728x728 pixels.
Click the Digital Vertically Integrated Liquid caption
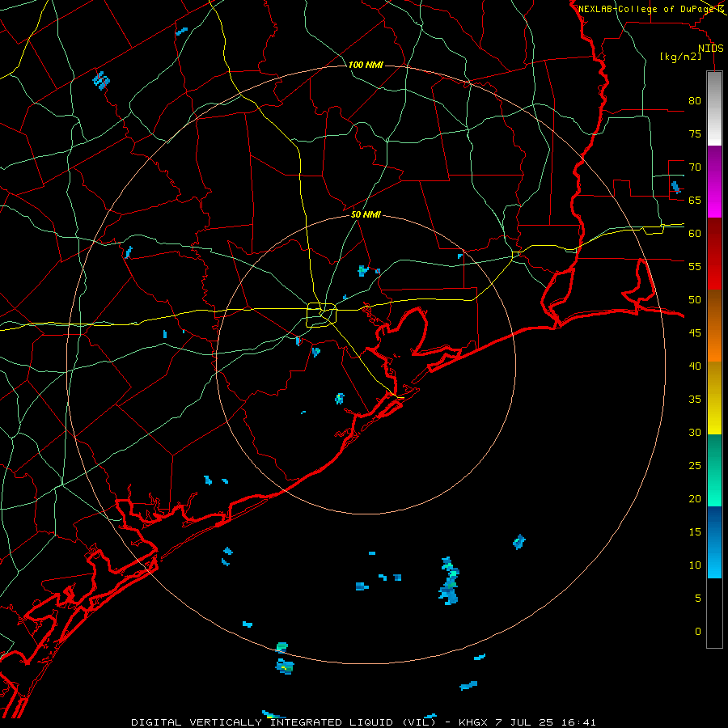363,722
